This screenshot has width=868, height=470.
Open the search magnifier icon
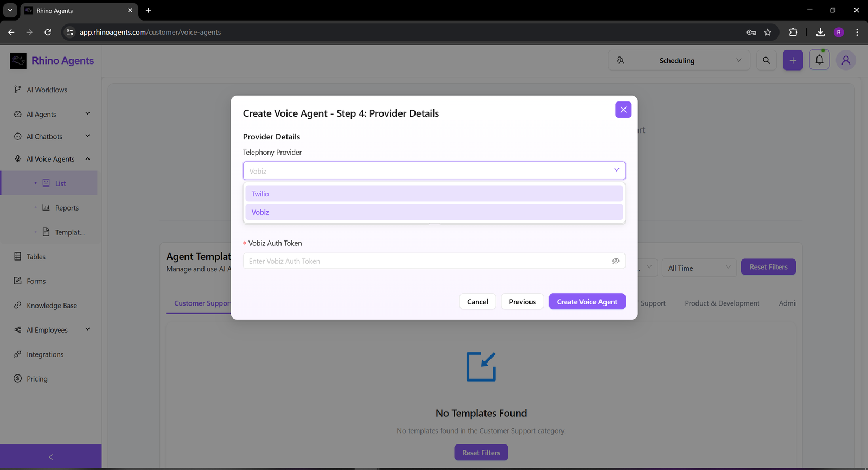(x=766, y=60)
